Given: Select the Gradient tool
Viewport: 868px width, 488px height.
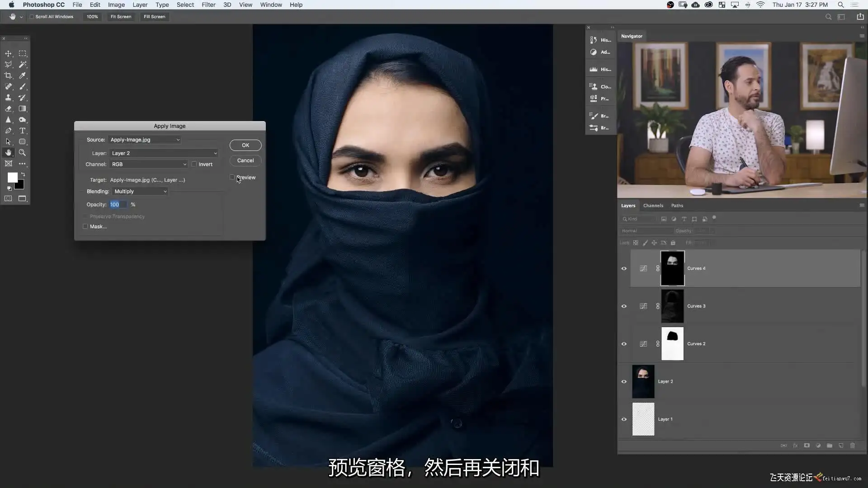Looking at the screenshot, I should click(x=22, y=108).
